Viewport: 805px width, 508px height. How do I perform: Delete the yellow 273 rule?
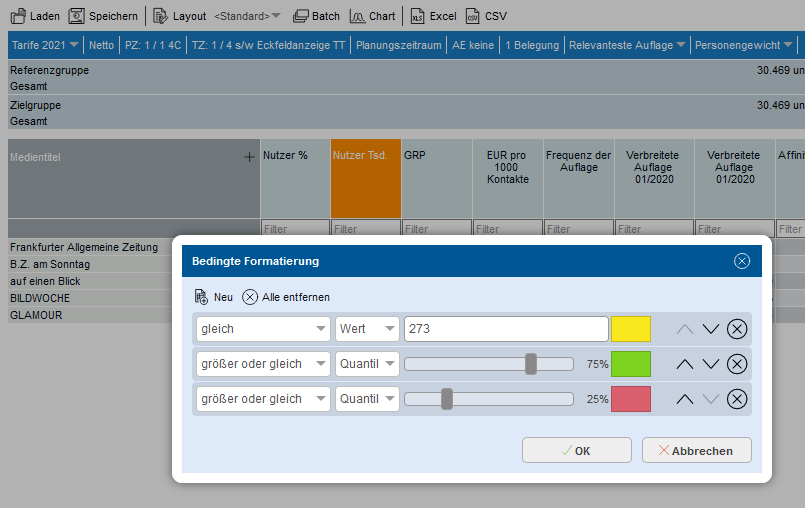tap(737, 330)
